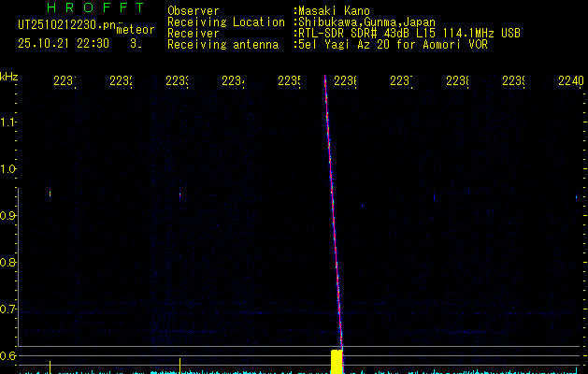Viewport: 588px width, 374px height.
Task: Select the 2238 time marker
Action: click(456, 81)
